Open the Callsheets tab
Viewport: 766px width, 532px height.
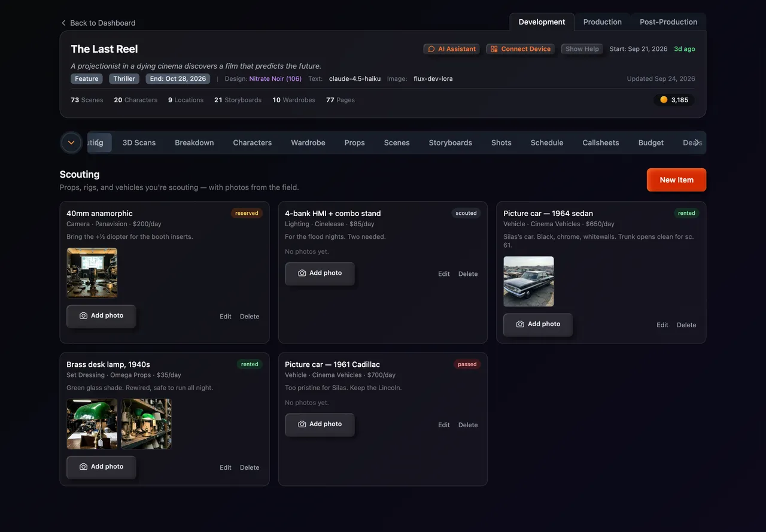coord(600,142)
